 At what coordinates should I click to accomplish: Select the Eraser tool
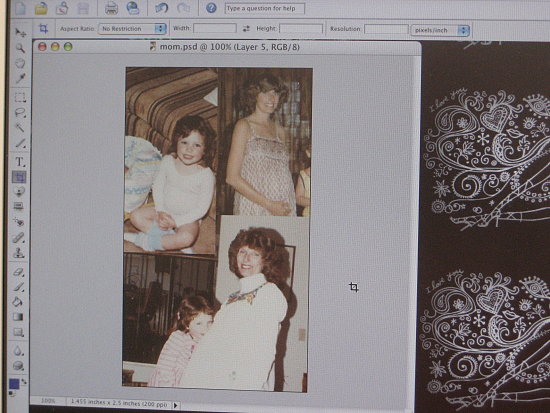click(19, 272)
